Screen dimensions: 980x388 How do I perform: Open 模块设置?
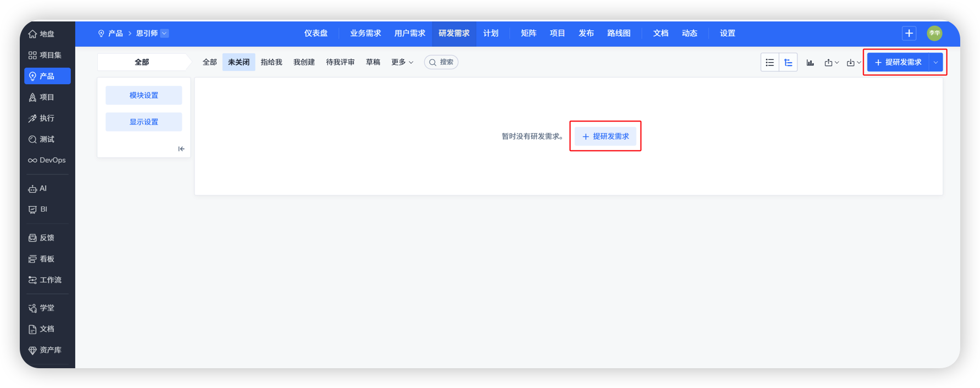144,96
